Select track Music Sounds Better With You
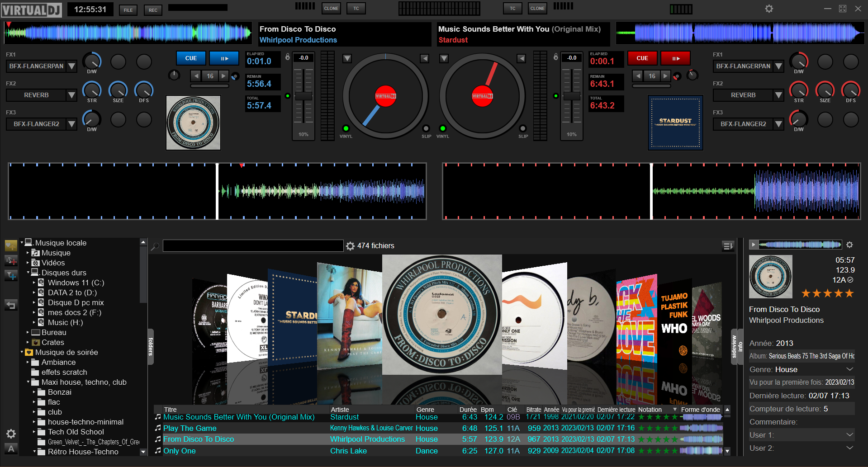This screenshot has height=467, width=868. pyautogui.click(x=438, y=417)
